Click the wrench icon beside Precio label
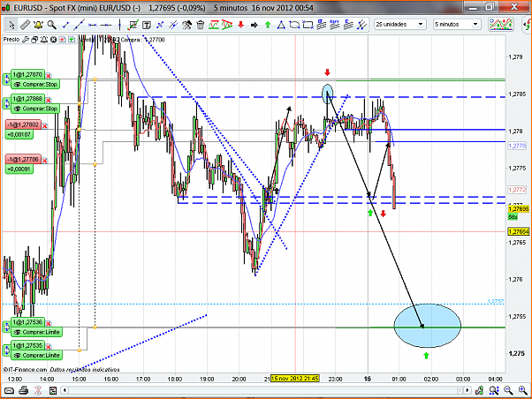532x399 pixels. (x=25, y=40)
